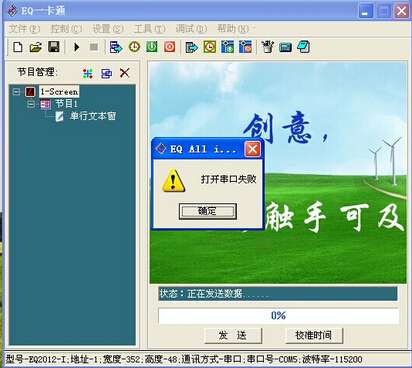Select the 单行文本窗 tree label

[x=93, y=116]
